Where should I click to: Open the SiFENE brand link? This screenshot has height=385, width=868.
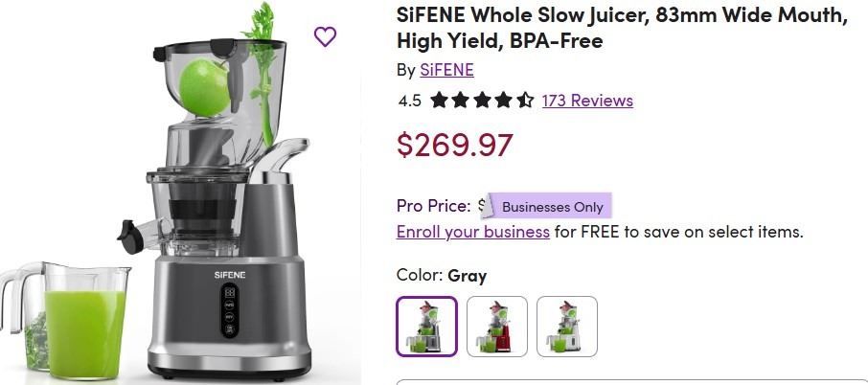click(446, 70)
